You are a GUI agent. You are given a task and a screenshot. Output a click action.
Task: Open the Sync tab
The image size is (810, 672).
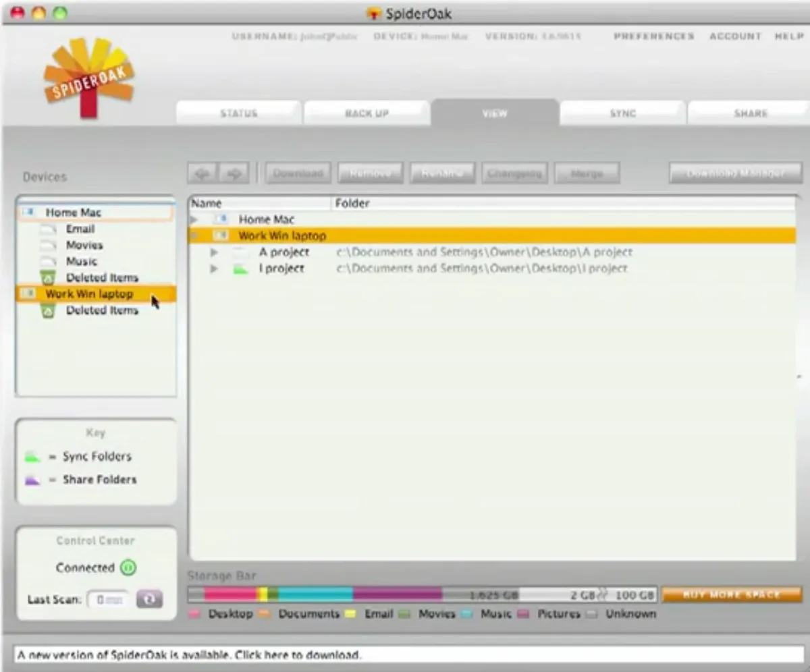click(622, 113)
